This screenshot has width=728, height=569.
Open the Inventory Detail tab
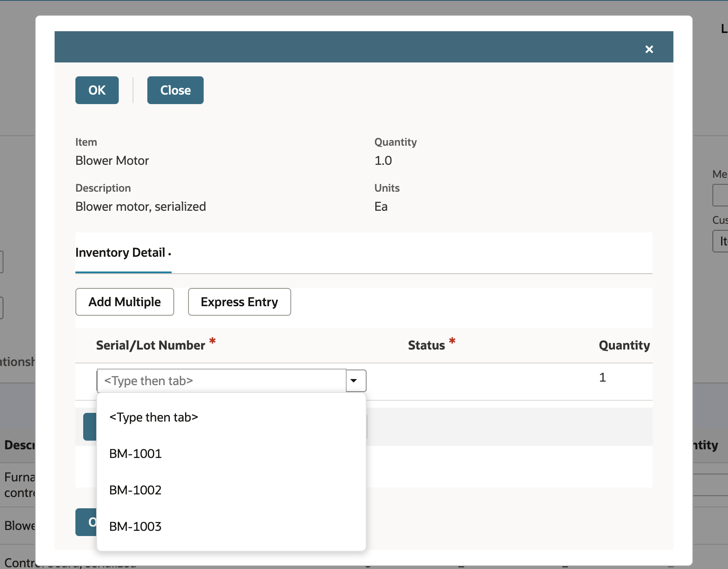pyautogui.click(x=123, y=253)
